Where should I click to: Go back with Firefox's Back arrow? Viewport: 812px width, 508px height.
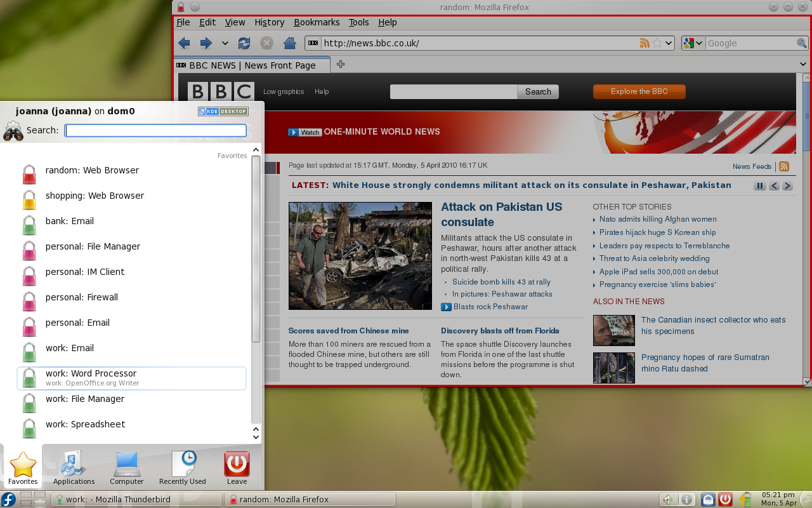pos(184,43)
